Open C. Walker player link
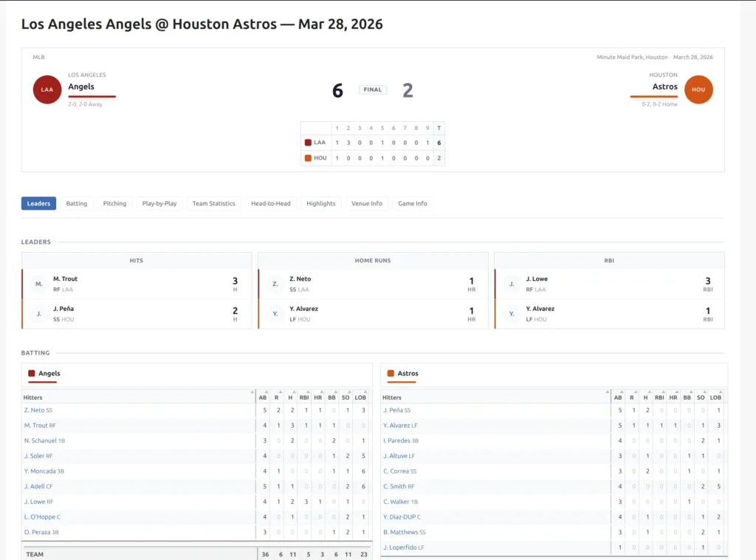This screenshot has height=560, width=756. point(396,502)
